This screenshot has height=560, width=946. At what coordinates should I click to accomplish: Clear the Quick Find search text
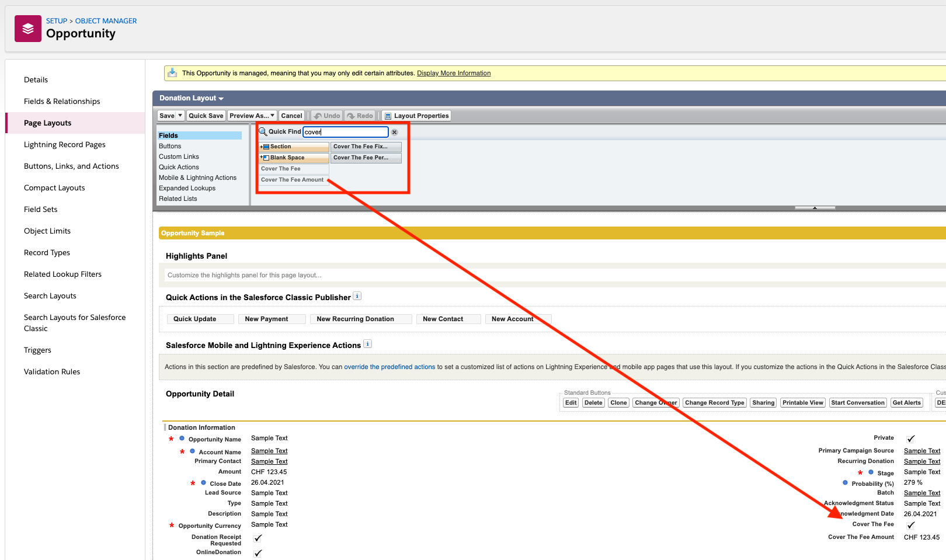(x=395, y=132)
